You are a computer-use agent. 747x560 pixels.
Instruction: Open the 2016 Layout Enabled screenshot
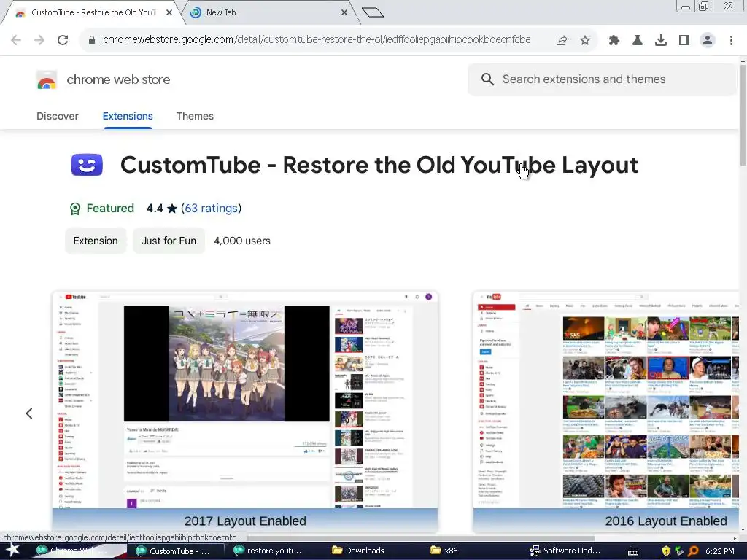(605, 412)
